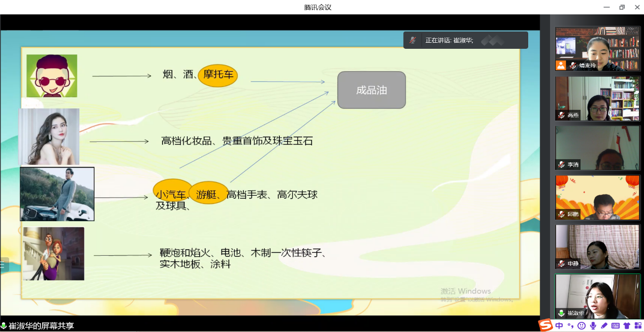
Task: Open the Sogou soft keyboard
Action: pyautogui.click(x=616, y=326)
